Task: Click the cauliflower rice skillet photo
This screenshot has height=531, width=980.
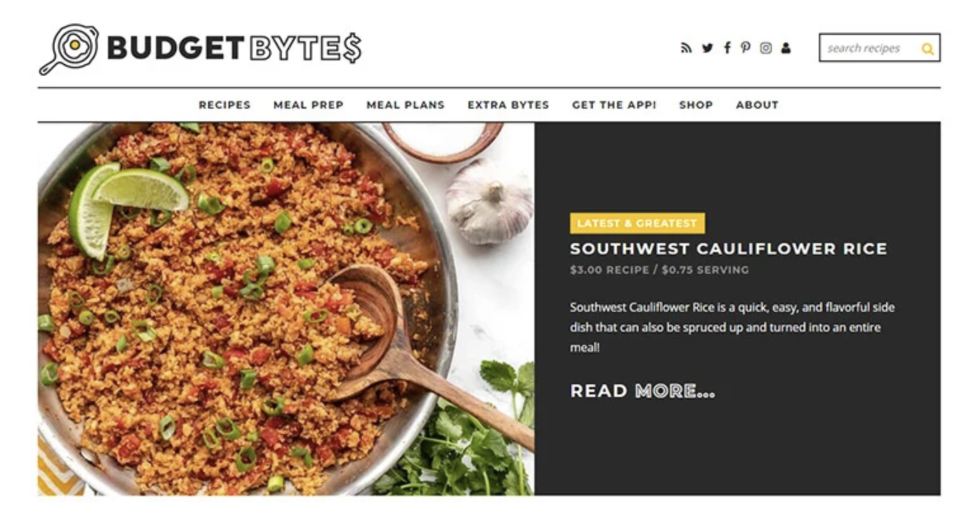Action: (286, 309)
